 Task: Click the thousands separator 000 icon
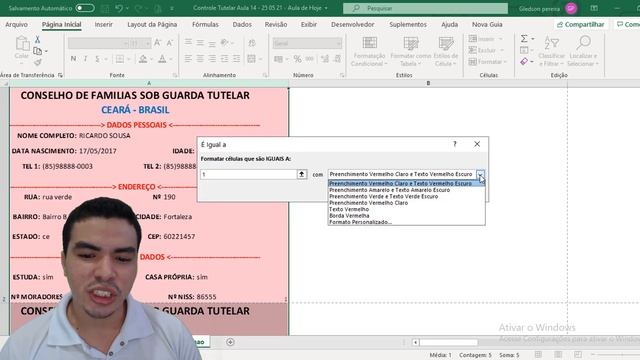click(309, 59)
